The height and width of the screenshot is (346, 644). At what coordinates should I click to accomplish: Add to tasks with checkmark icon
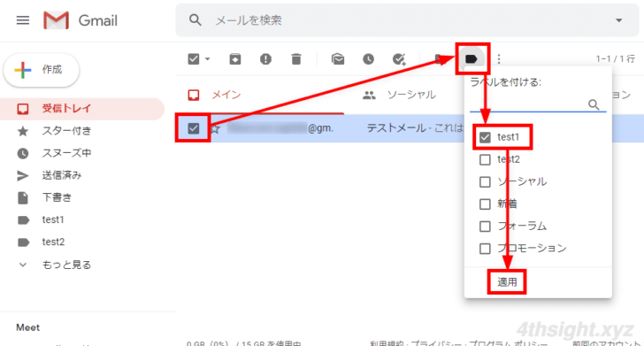(x=399, y=59)
